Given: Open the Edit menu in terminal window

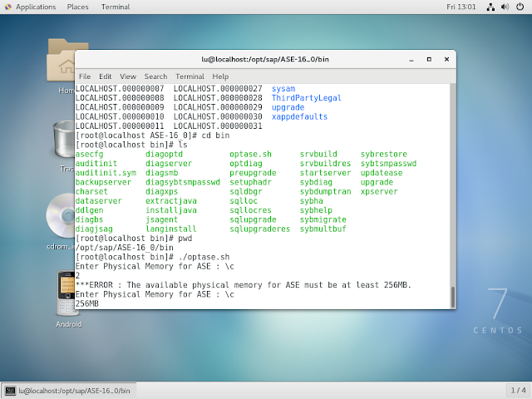Looking at the screenshot, I should coord(106,76).
